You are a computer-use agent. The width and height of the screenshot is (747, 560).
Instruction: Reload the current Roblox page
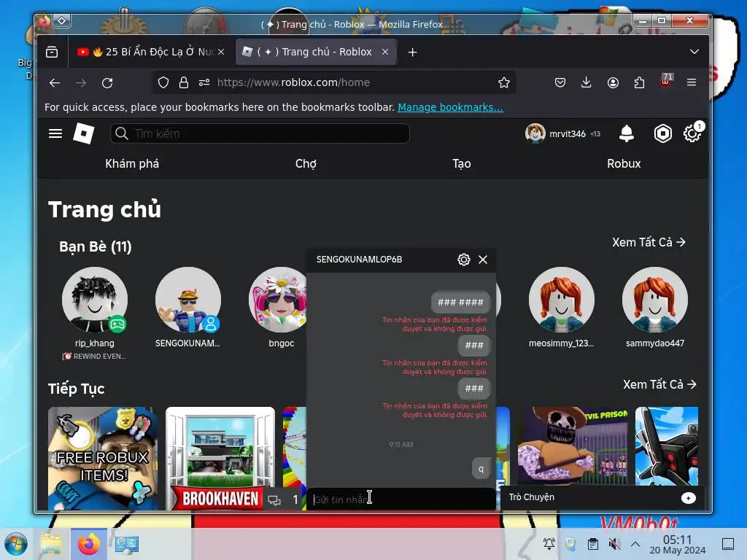pyautogui.click(x=107, y=83)
